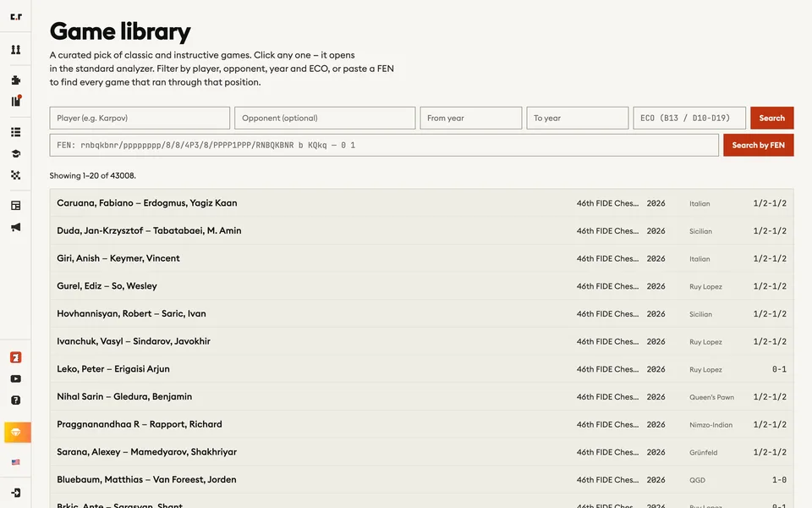Focus the From year input field

click(x=471, y=119)
